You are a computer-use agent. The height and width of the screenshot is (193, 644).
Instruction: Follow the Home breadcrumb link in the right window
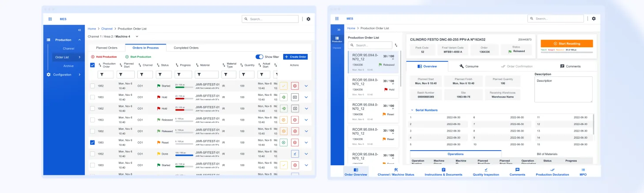pos(351,28)
